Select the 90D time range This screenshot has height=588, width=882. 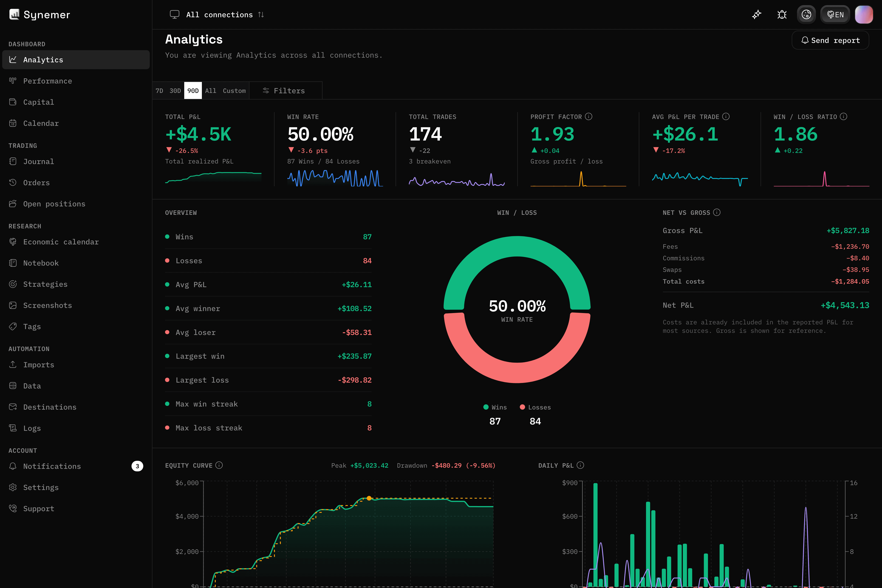[x=193, y=91]
